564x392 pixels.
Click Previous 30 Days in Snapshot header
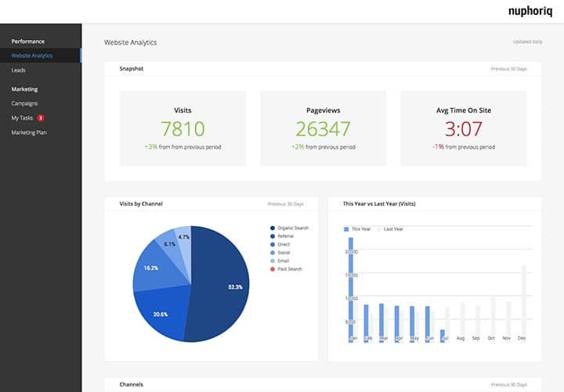click(x=509, y=69)
